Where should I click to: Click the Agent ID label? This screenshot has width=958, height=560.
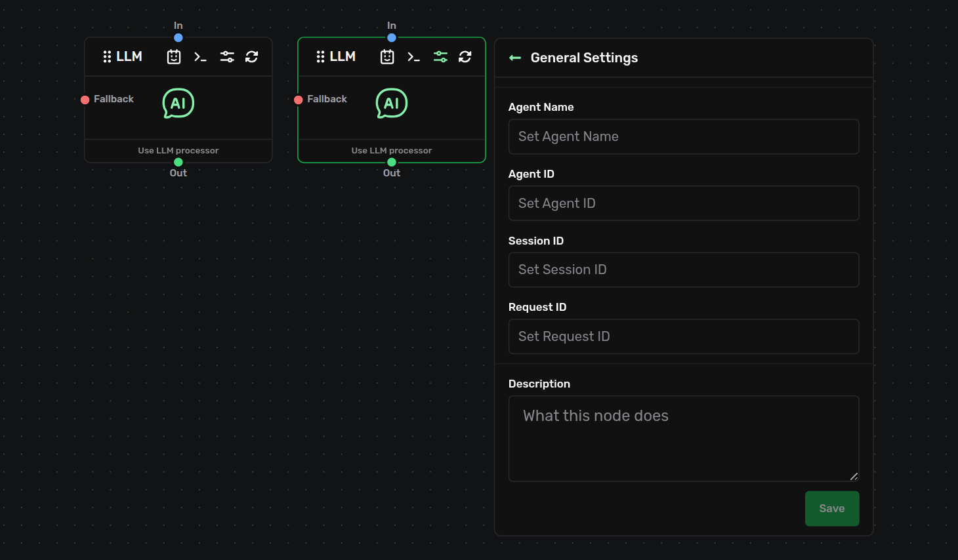531,174
